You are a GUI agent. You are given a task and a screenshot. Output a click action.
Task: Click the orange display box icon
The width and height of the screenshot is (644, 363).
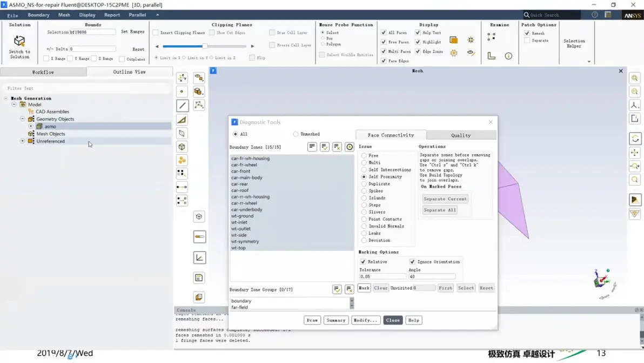click(x=453, y=40)
